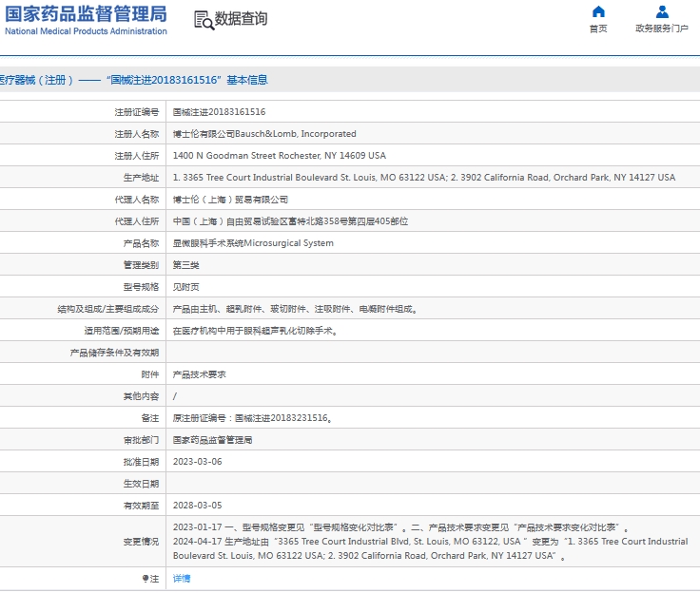Image resolution: width=700 pixels, height=593 pixels.
Task: Click the 生效日期 label
Action: pos(141,484)
